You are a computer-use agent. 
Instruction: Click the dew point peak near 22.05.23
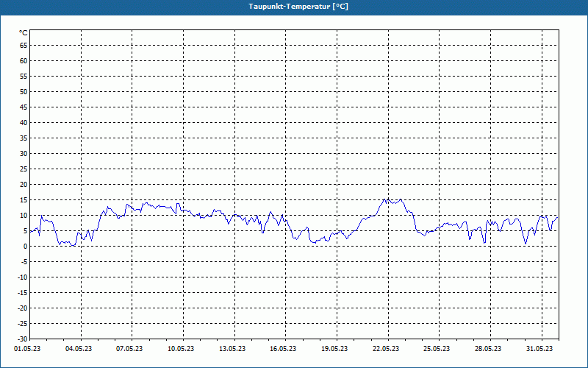tap(387, 199)
